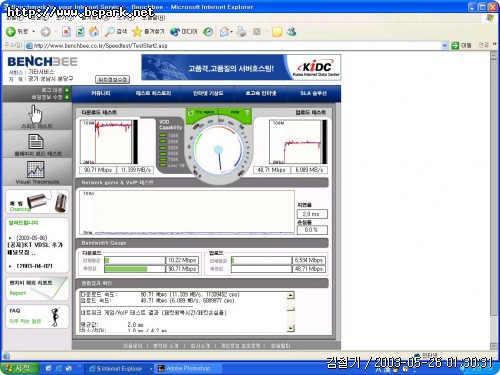Click the Messenger toolbar icon
The image size is (500, 375).
click(291, 32)
